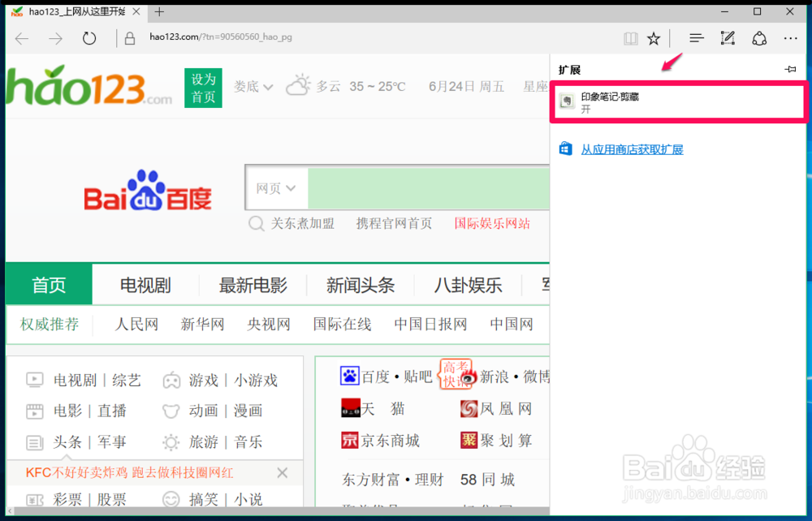Image resolution: width=812 pixels, height=521 pixels.
Task: Open the 权威推荐 label
Action: pyautogui.click(x=50, y=325)
